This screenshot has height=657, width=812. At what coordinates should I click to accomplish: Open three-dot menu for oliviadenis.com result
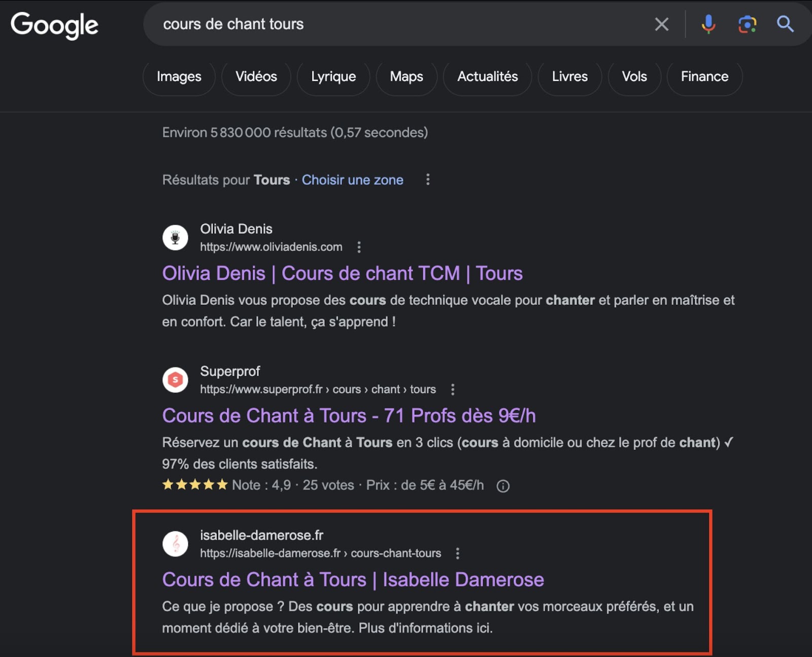tap(359, 247)
